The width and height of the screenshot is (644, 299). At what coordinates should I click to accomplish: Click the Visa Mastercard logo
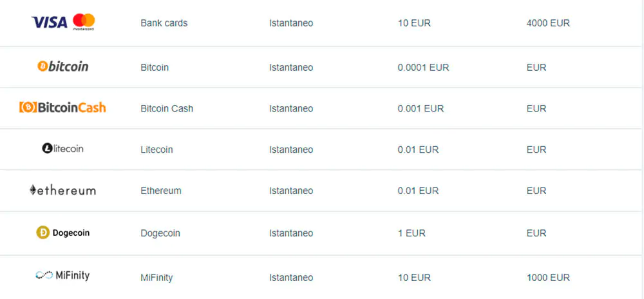coord(63,22)
